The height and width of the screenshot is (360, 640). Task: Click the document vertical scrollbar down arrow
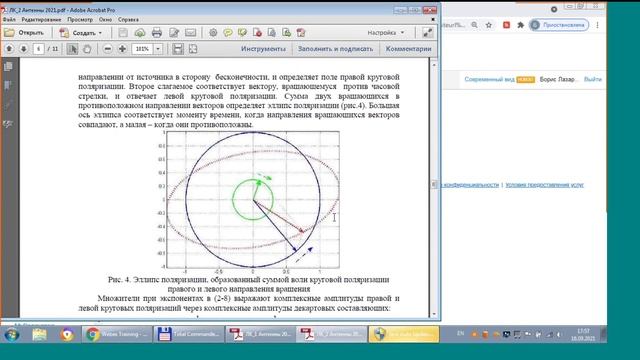434,314
